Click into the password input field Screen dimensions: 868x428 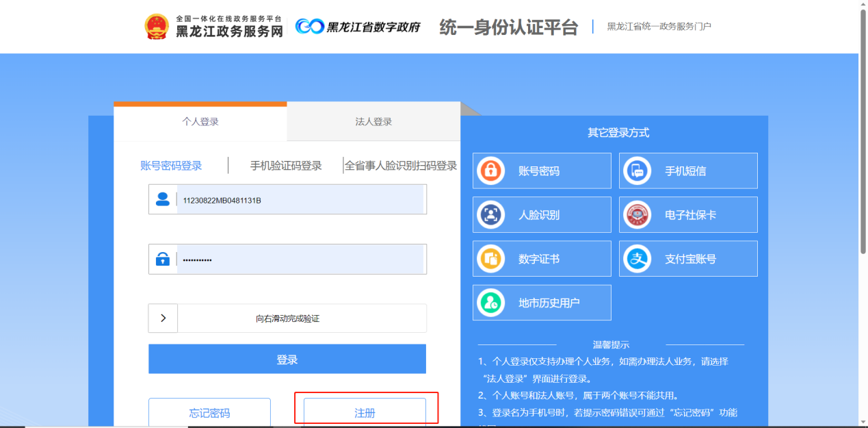[300, 260]
